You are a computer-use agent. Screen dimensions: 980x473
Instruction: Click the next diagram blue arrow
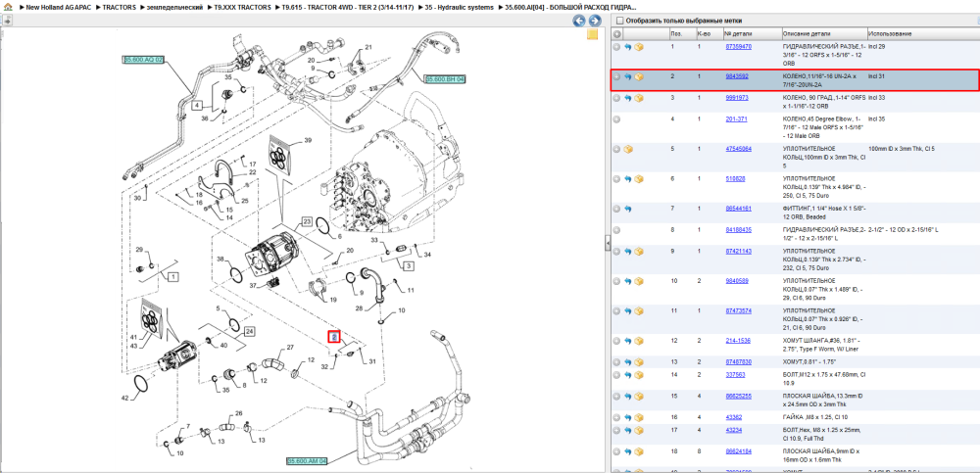[595, 21]
